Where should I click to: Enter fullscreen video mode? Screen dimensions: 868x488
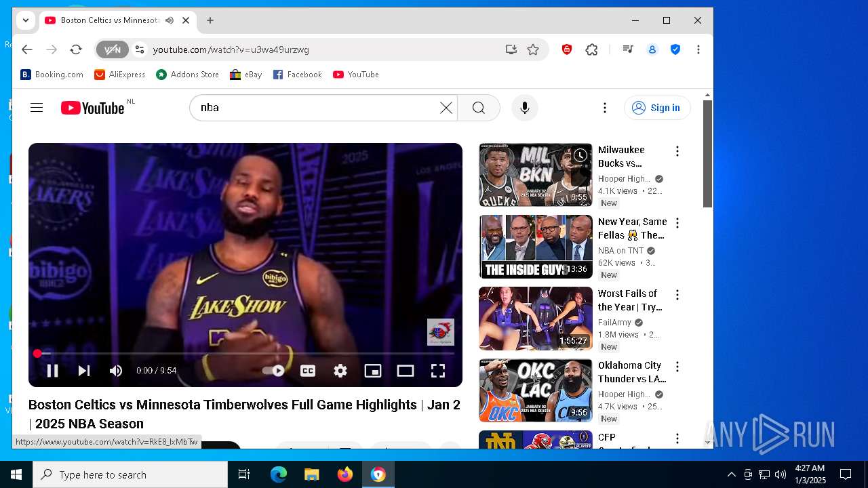(x=438, y=371)
